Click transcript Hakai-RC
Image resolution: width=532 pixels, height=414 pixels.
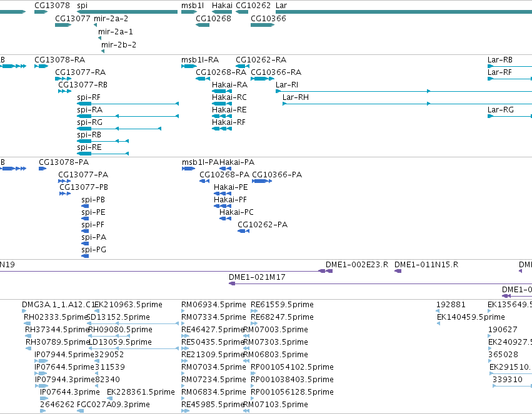point(229,97)
